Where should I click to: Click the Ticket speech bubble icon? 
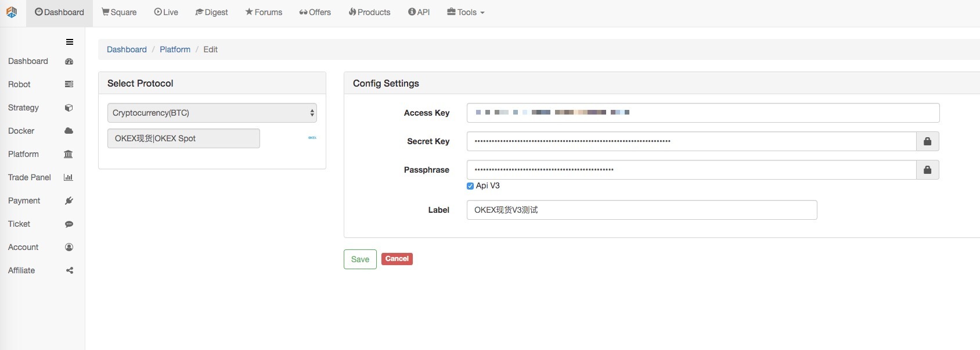point(69,224)
